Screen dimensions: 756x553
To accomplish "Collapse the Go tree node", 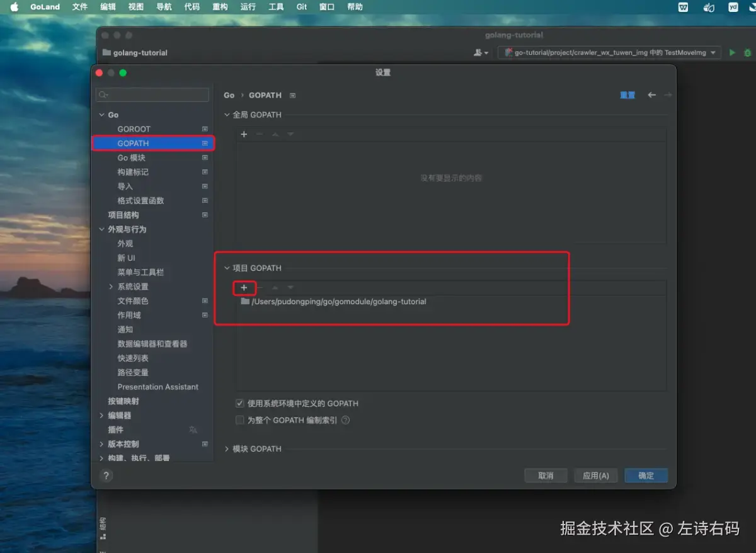I will (x=102, y=115).
